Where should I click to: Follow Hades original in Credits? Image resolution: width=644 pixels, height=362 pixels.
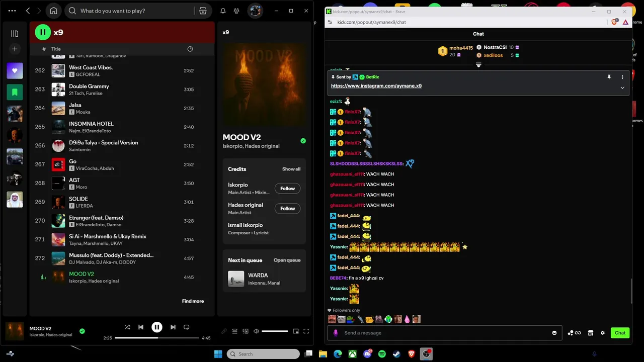[x=287, y=209]
